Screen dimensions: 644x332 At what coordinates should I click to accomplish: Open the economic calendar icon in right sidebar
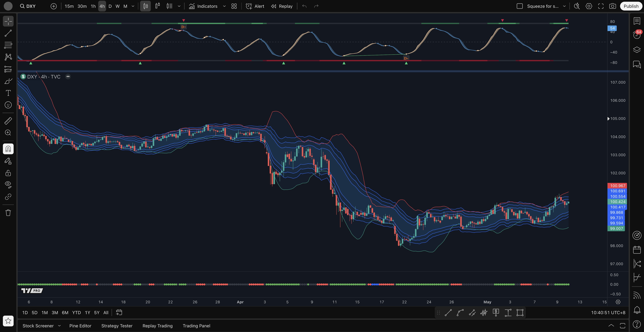pyautogui.click(x=637, y=250)
